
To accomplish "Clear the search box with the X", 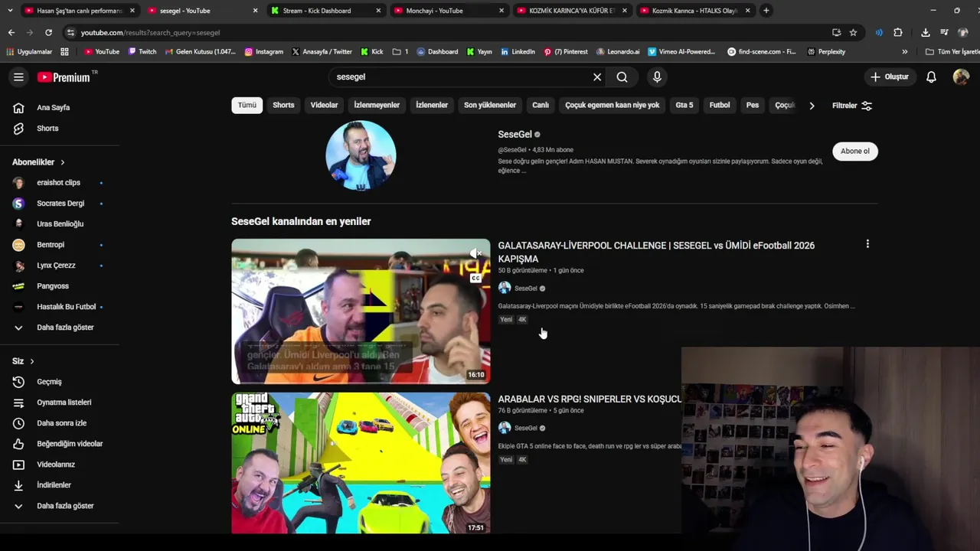I will [597, 77].
